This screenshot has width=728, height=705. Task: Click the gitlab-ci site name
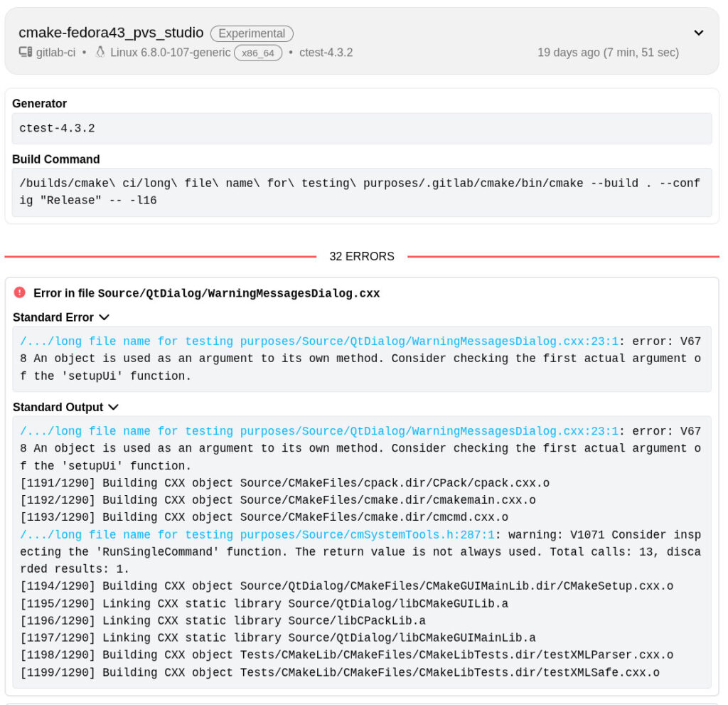[x=55, y=53]
